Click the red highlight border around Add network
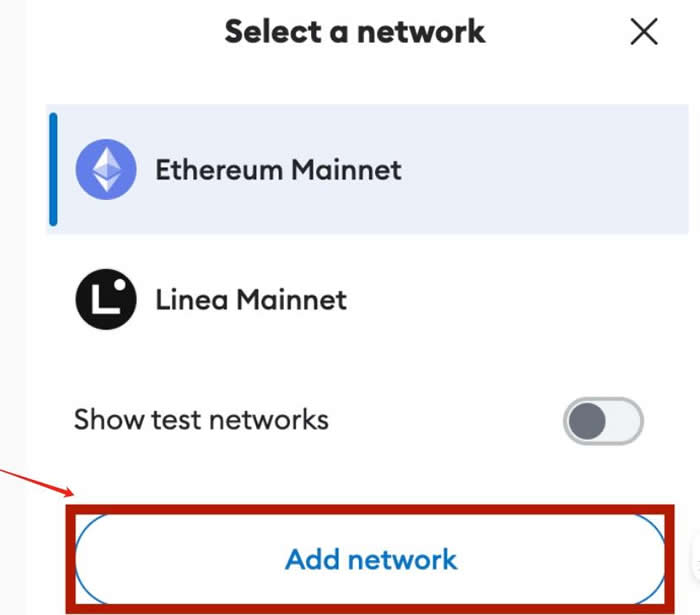This screenshot has width=700, height=615. [370, 509]
